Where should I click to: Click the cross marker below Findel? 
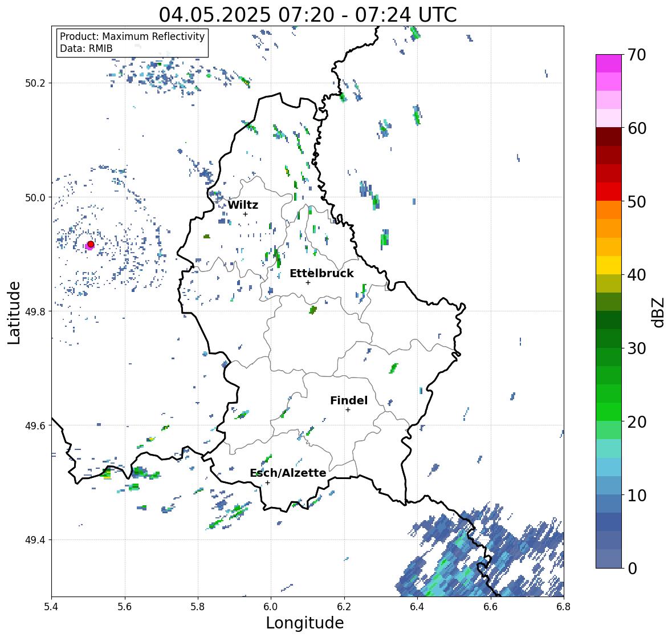pos(348,410)
